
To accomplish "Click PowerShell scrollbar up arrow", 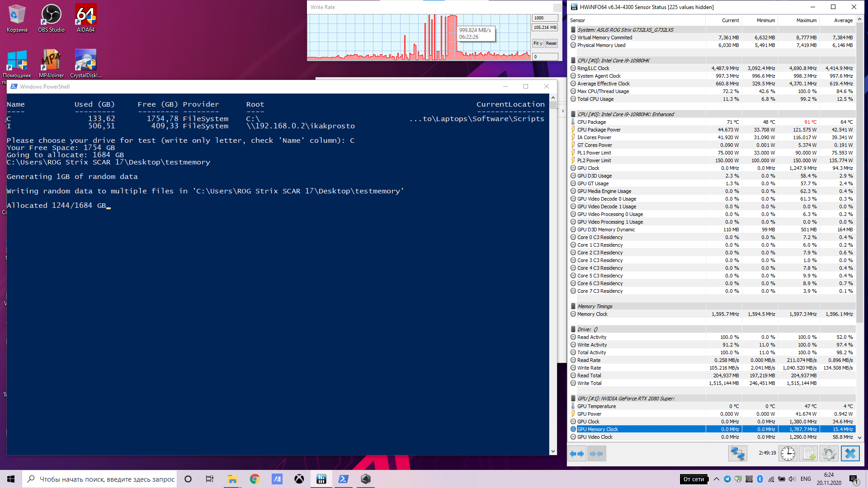I will pyautogui.click(x=553, y=98).
